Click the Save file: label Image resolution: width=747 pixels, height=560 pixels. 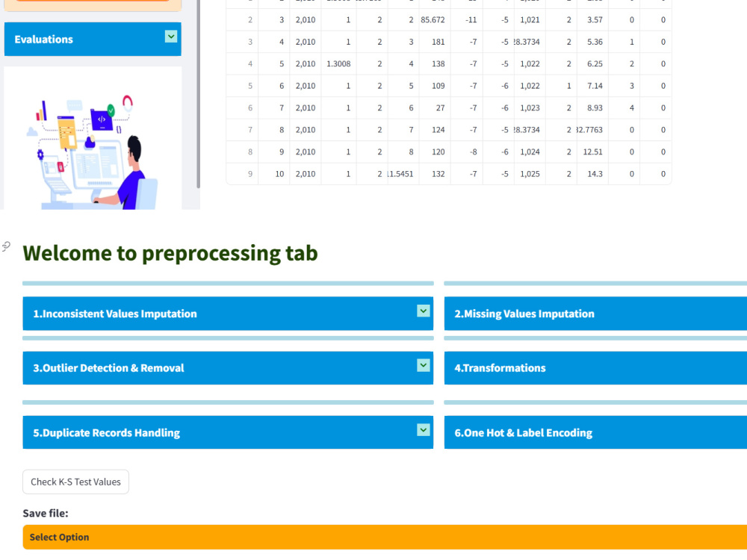pyautogui.click(x=46, y=513)
